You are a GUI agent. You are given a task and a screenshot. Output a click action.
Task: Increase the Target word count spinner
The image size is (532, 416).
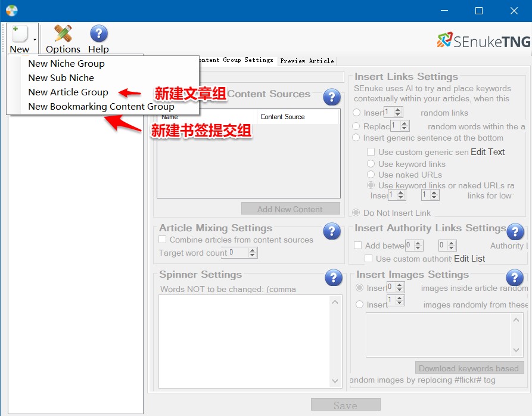tap(252, 250)
